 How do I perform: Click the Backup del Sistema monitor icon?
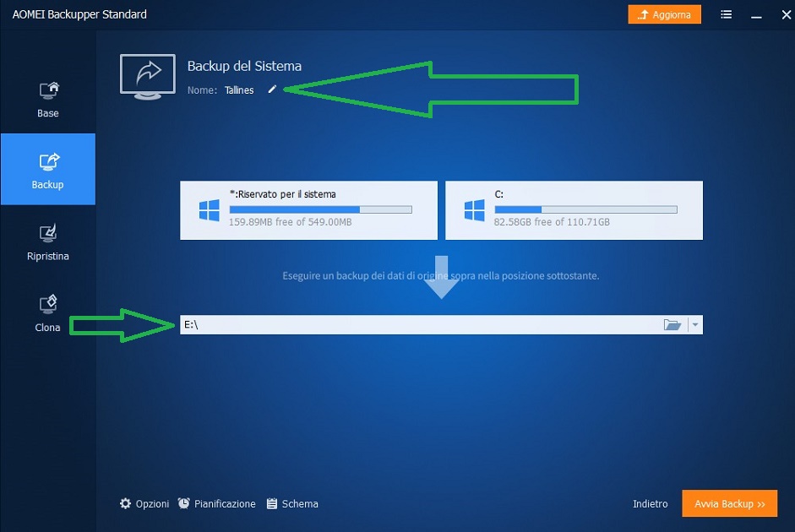pos(148,77)
